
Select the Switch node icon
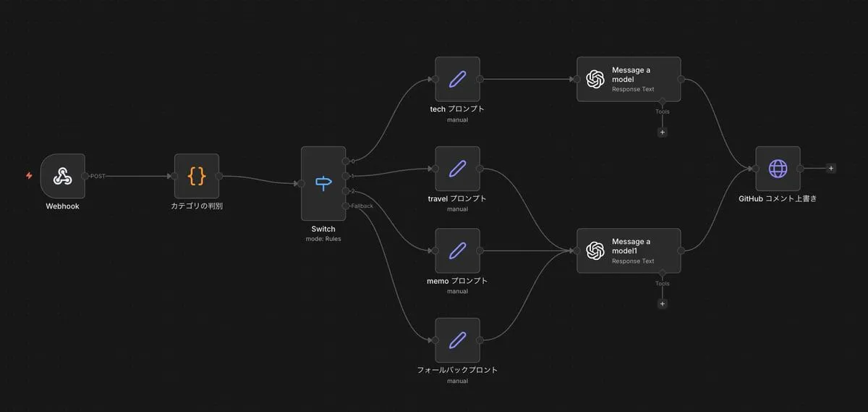pos(323,183)
